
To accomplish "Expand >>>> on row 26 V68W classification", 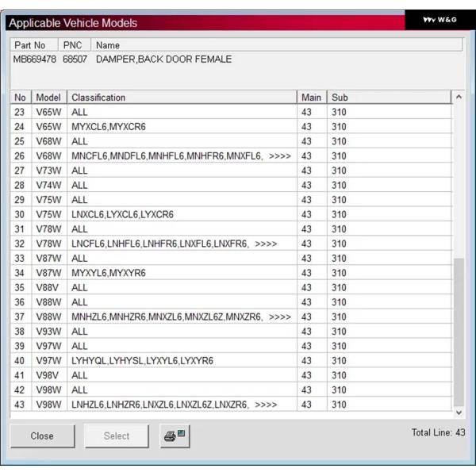I will coord(280,156).
